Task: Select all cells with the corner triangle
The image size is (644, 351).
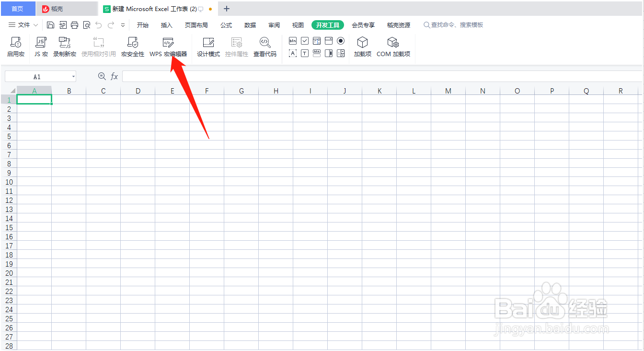Action: (12, 91)
